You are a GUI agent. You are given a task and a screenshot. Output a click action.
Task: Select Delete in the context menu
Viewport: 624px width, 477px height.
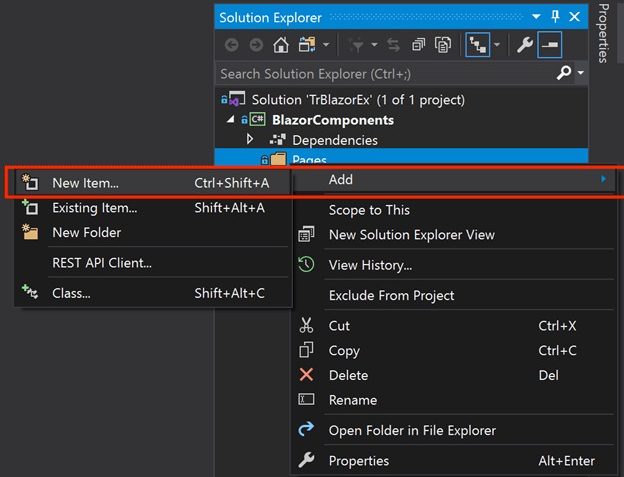348,375
